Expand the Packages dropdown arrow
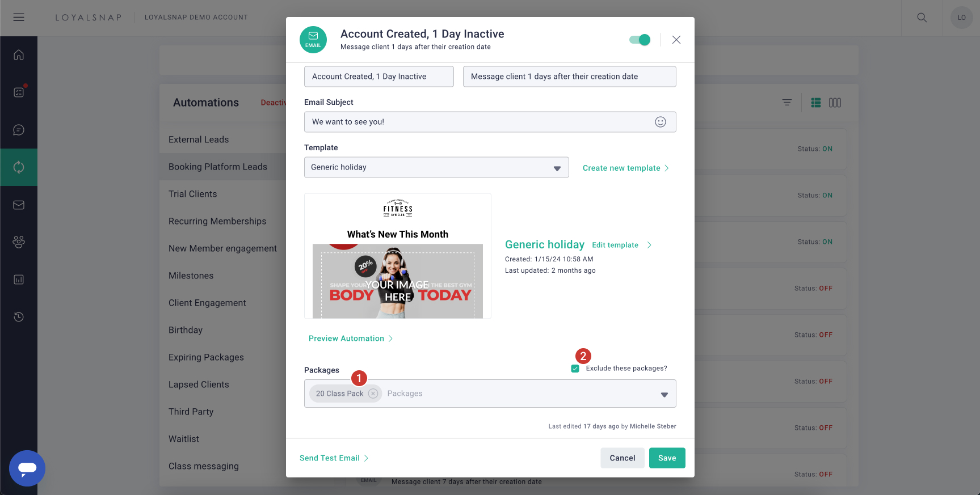The width and height of the screenshot is (980, 495). click(x=664, y=395)
